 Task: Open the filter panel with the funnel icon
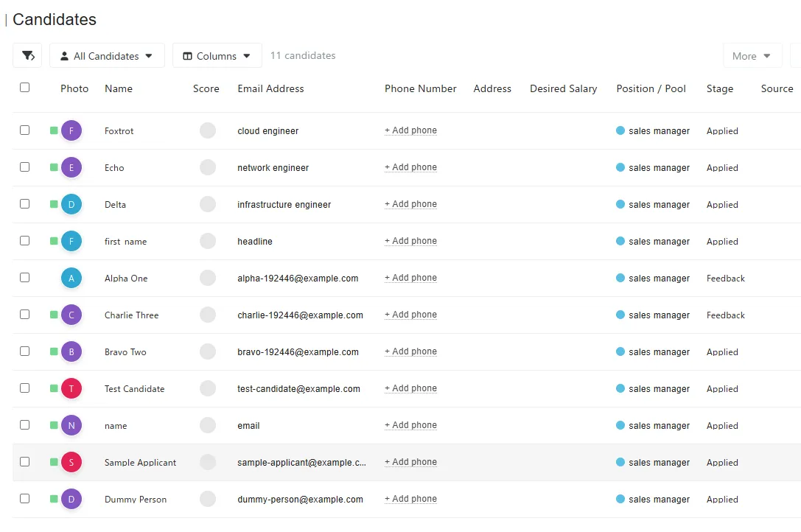(x=27, y=56)
